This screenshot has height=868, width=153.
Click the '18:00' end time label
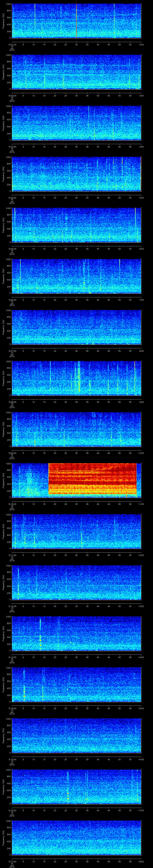pyautogui.click(x=141, y=861)
